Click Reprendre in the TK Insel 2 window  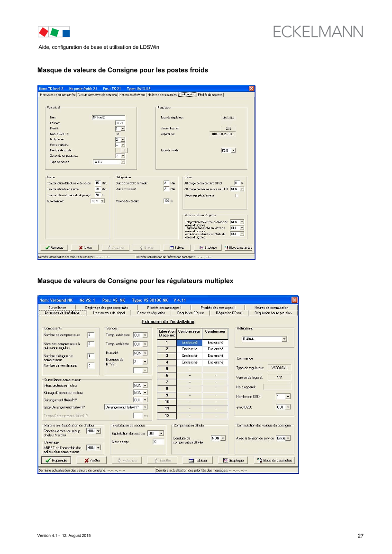tap(55, 247)
